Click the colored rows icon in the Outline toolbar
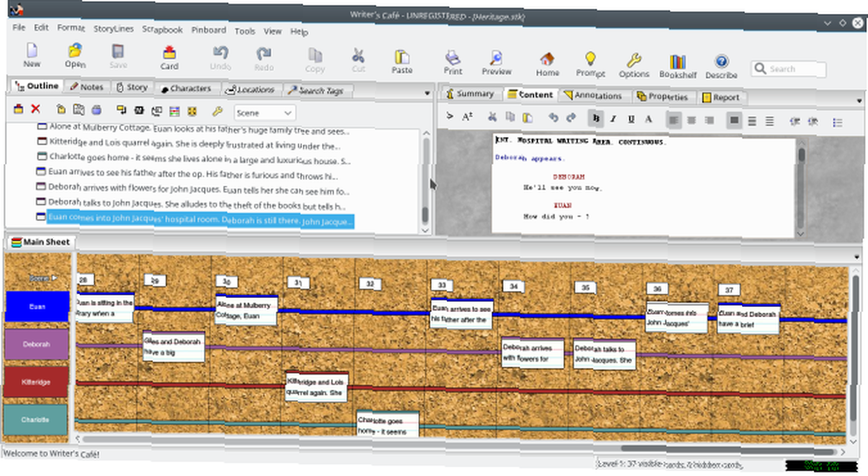 tap(174, 111)
